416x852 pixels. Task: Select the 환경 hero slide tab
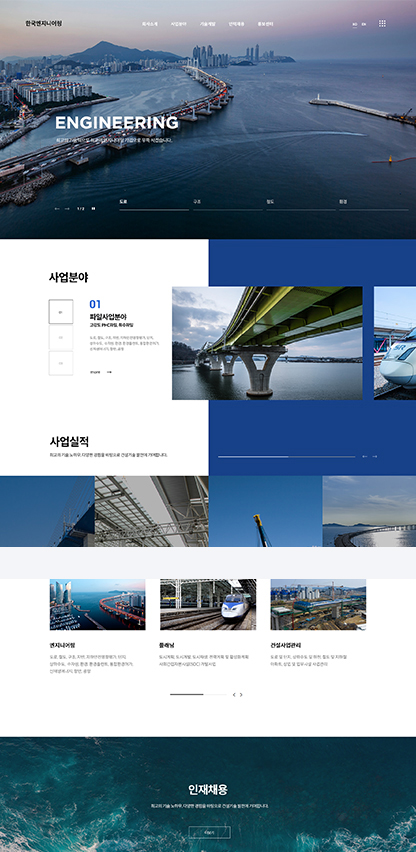coord(374,203)
